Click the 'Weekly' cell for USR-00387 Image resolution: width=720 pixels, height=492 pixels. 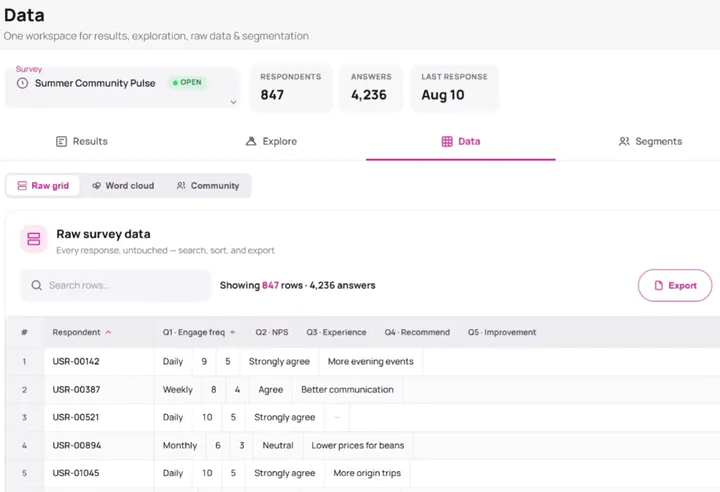click(178, 390)
